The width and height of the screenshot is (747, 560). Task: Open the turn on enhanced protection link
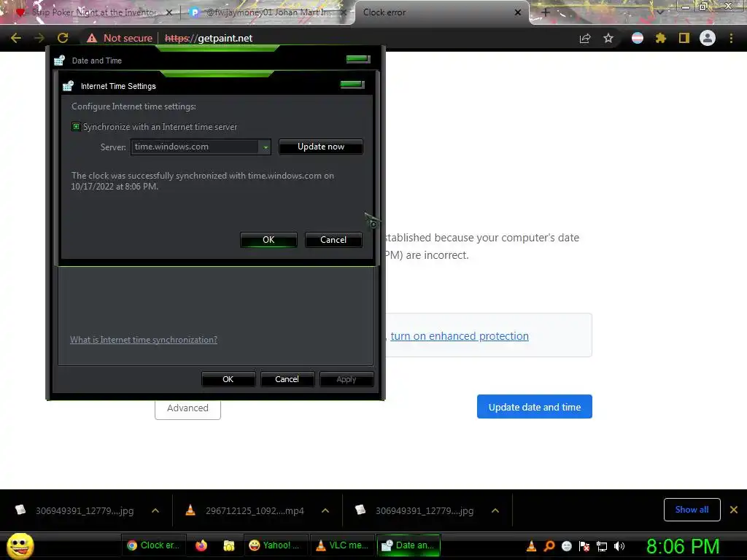point(460,336)
